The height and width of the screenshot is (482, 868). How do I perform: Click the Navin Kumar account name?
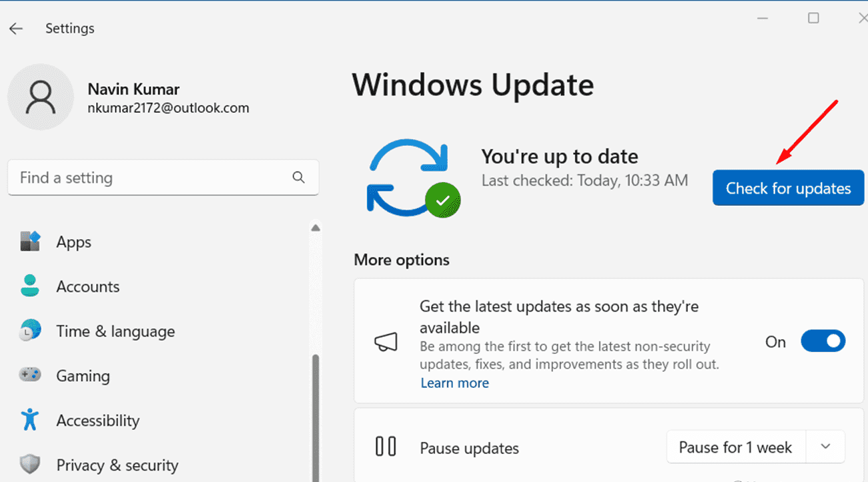(133, 89)
